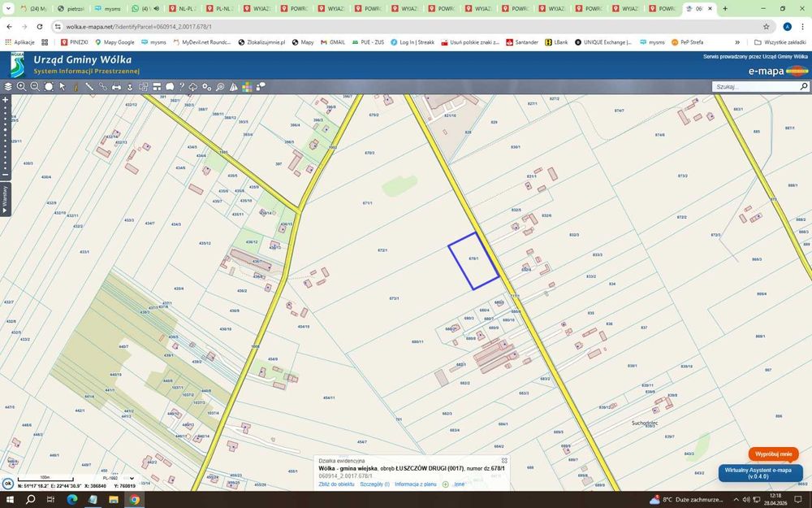The width and height of the screenshot is (812, 508).
Task: Open Informacja z planu link
Action: [x=415, y=484]
